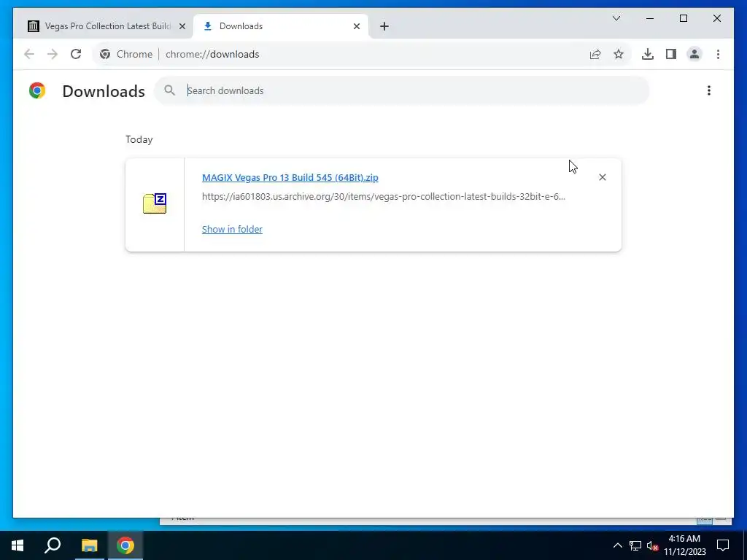The width and height of the screenshot is (747, 560).
Task: Open Downloads page more actions menu
Action: point(709,90)
